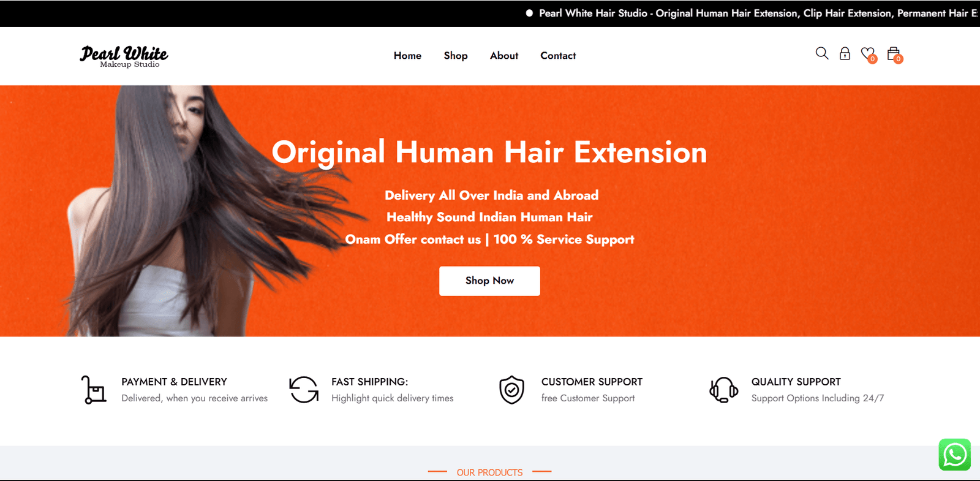Select the QUALITY SUPPORT heading

[796, 382]
